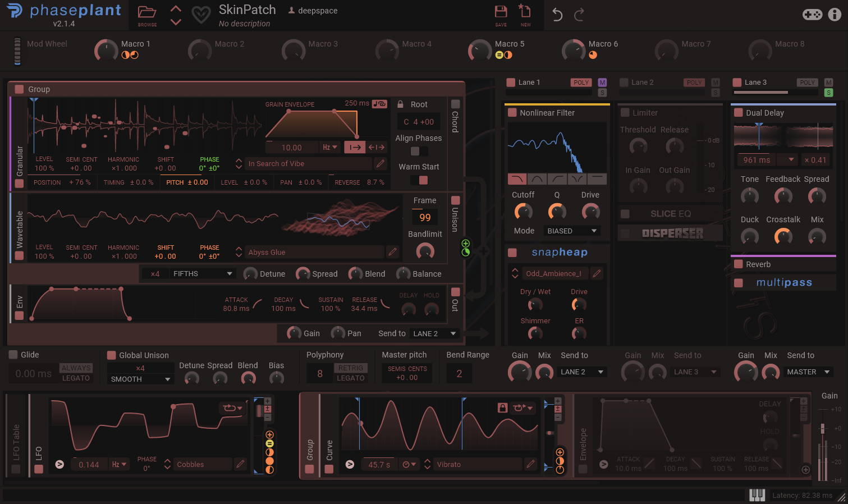
Task: Edit the Cobbles LFO shape pencil
Action: point(240,464)
